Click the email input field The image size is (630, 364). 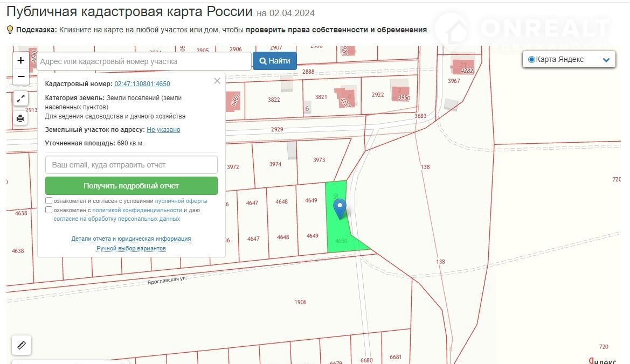pos(131,165)
